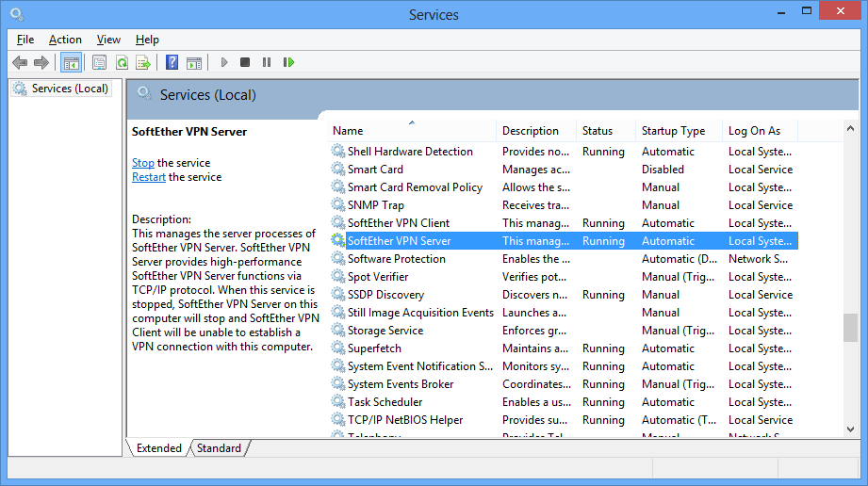Click the scrollbar up arrow

click(851, 128)
